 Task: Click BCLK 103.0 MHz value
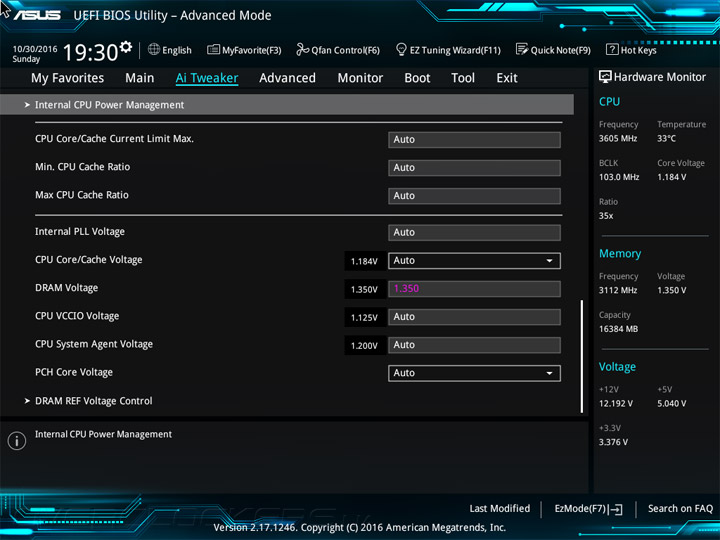pos(619,177)
